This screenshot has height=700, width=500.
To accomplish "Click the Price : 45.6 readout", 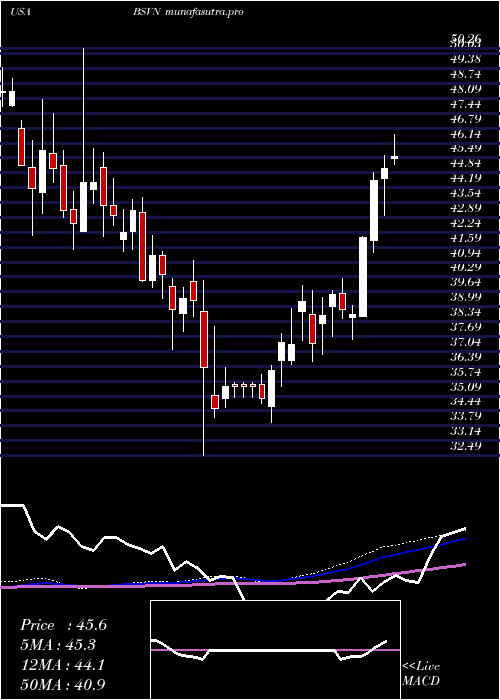I will [x=63, y=625].
